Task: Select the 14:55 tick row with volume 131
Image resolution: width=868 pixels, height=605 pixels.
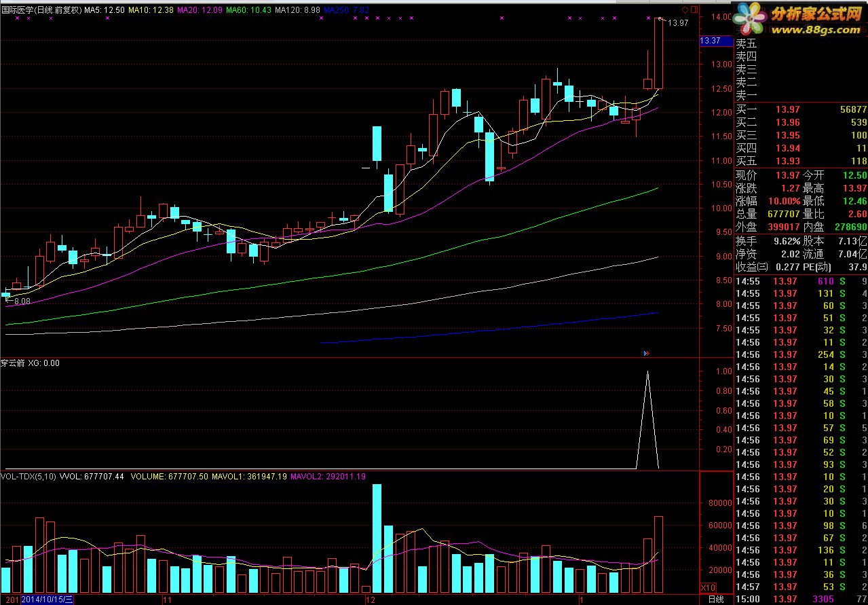Action: click(x=801, y=293)
